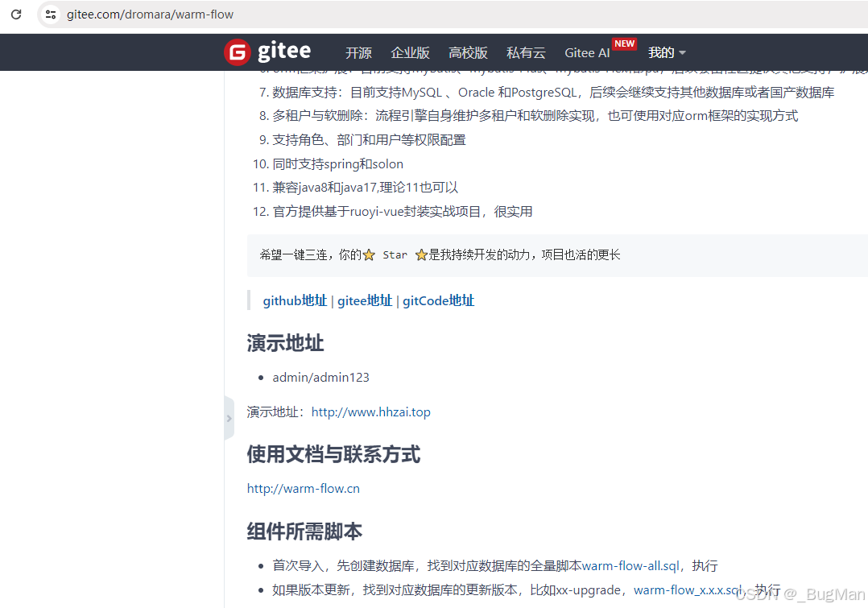Image resolution: width=868 pixels, height=608 pixels.
Task: Open the 私有云 menu item
Action: 526,52
